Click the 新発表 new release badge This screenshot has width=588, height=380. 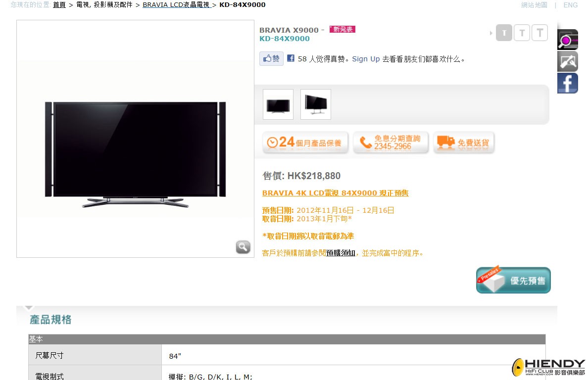coord(343,29)
